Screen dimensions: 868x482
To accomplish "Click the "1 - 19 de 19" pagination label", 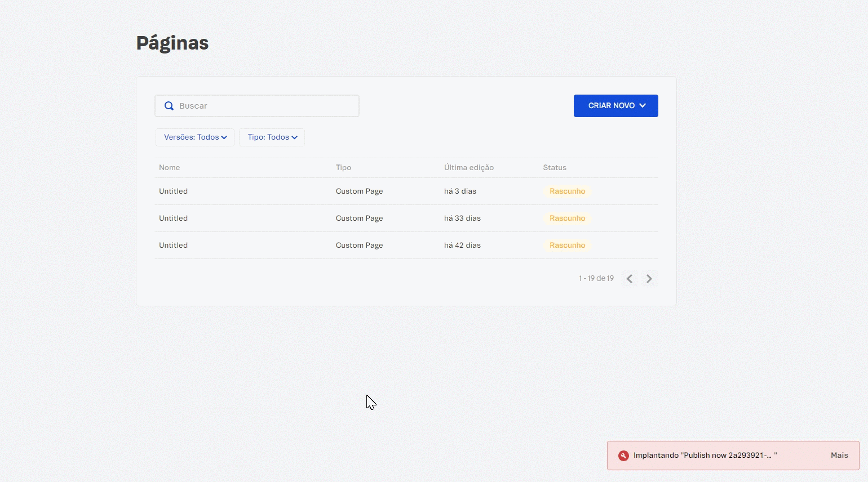I will pos(596,278).
